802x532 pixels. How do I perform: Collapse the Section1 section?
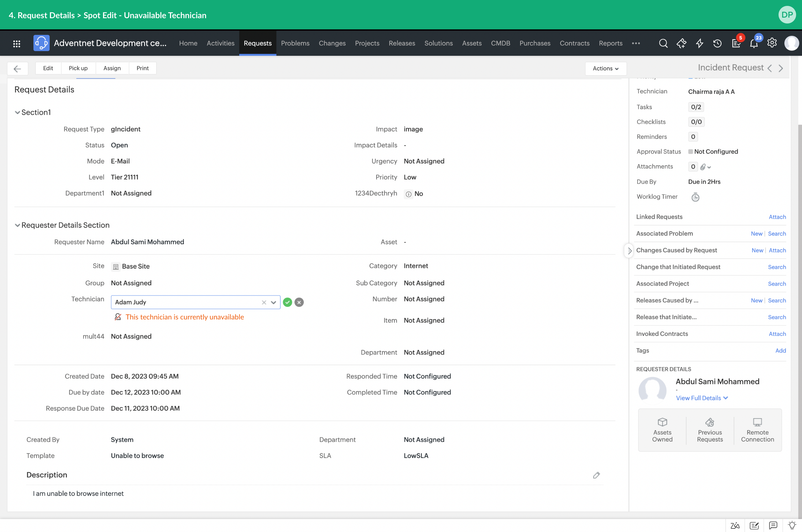pyautogui.click(x=17, y=113)
